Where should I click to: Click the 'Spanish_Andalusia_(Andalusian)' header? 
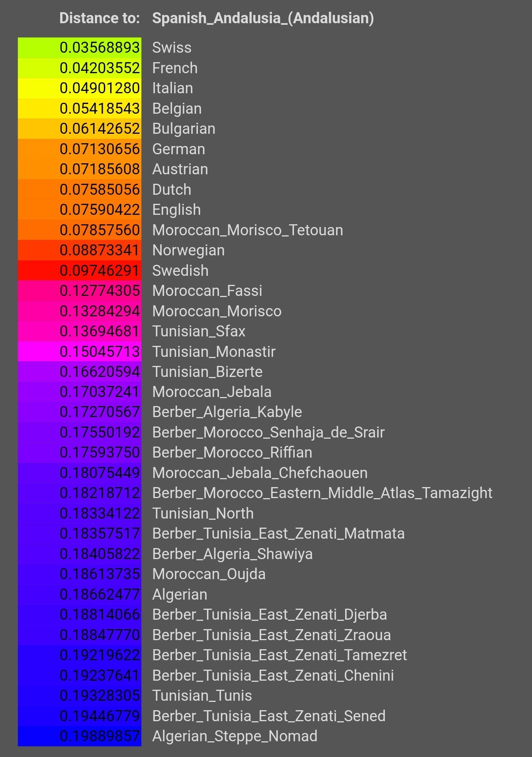pos(263,18)
